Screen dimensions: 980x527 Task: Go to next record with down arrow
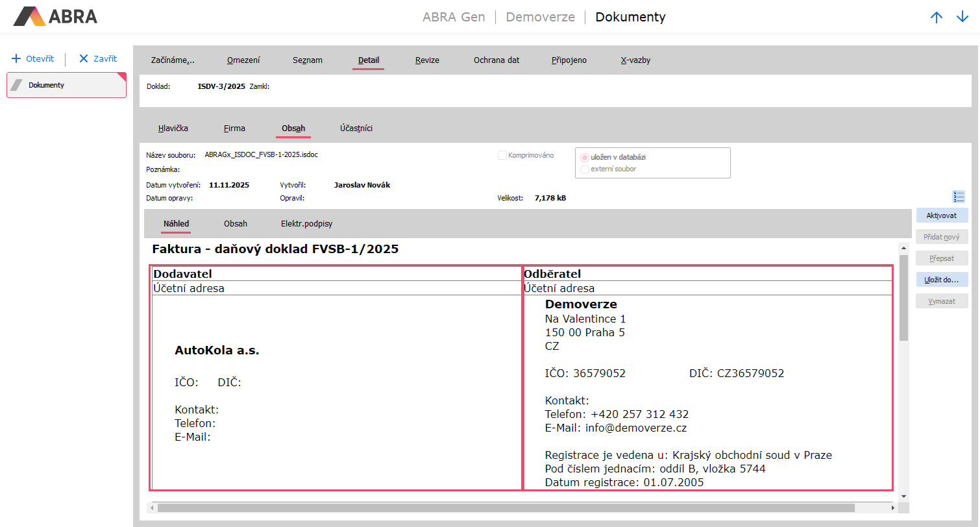point(962,18)
